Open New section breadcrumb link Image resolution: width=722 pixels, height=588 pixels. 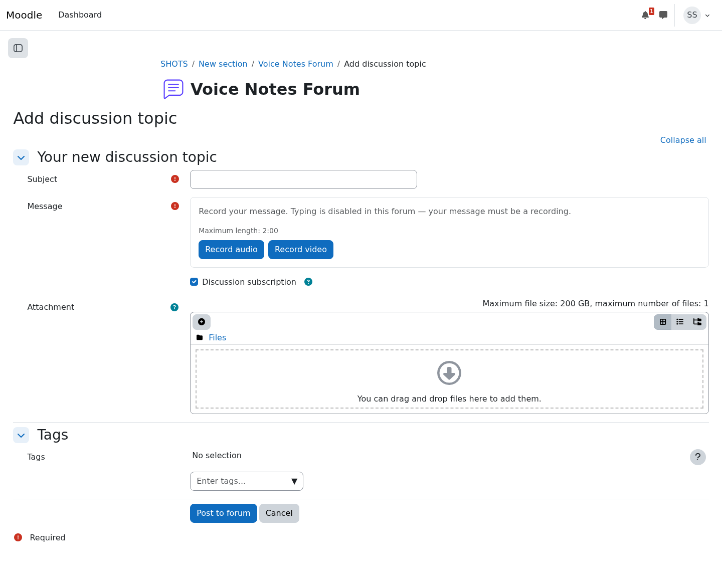pyautogui.click(x=223, y=64)
